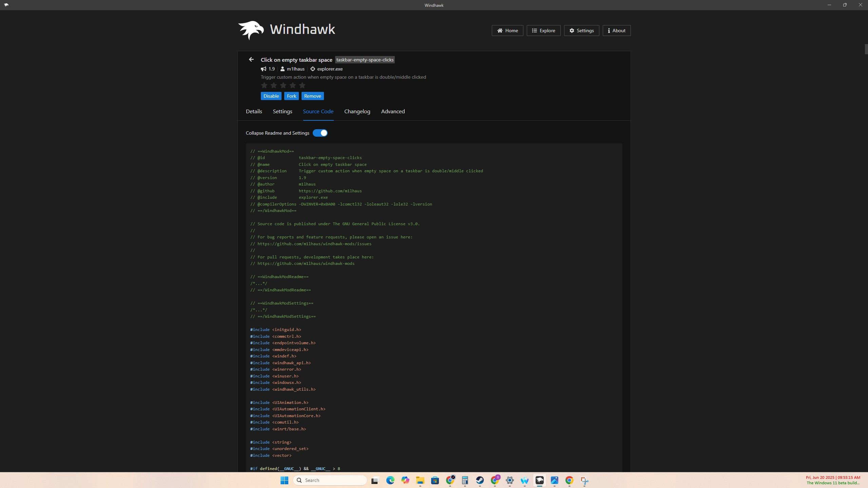Click the collapsed Readme block placeholder

[x=259, y=284]
